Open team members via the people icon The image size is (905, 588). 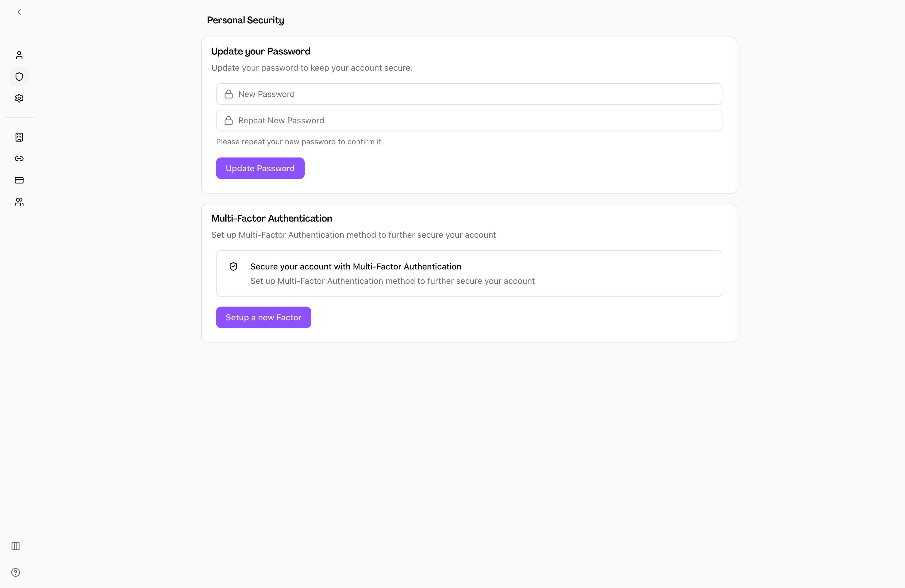point(19,202)
